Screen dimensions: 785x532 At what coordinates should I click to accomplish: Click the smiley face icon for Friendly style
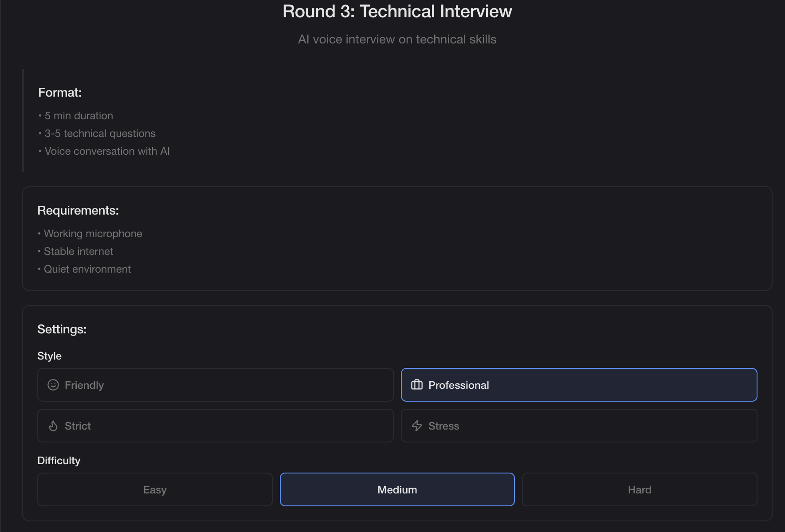click(53, 385)
